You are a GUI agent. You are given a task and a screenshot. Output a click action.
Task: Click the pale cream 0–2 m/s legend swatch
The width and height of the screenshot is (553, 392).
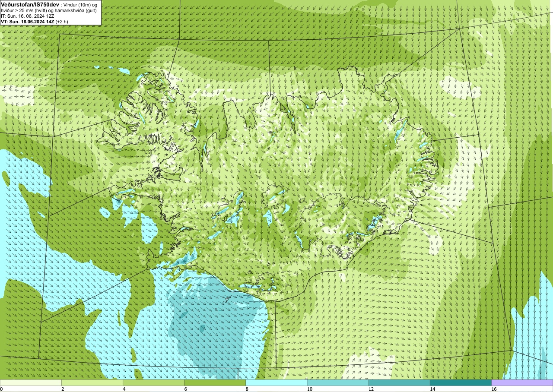[31, 383]
